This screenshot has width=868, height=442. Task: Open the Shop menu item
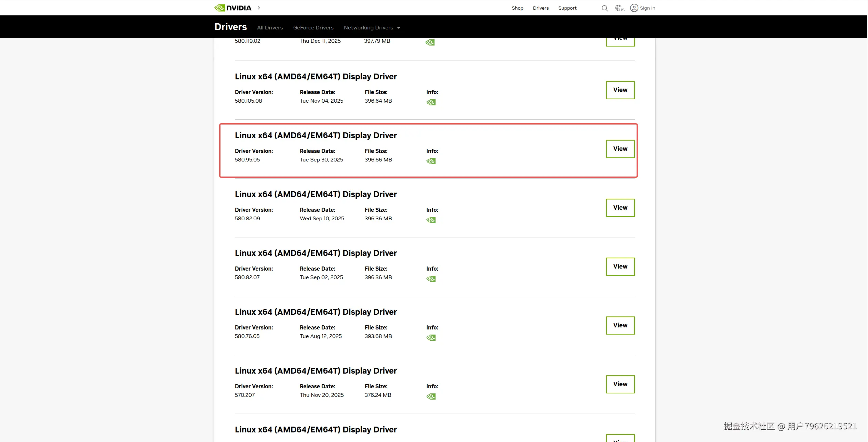(517, 8)
